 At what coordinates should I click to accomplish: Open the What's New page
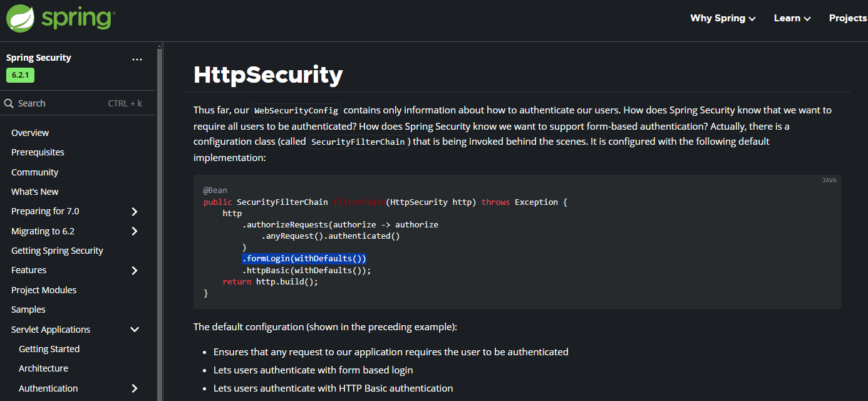tap(35, 192)
